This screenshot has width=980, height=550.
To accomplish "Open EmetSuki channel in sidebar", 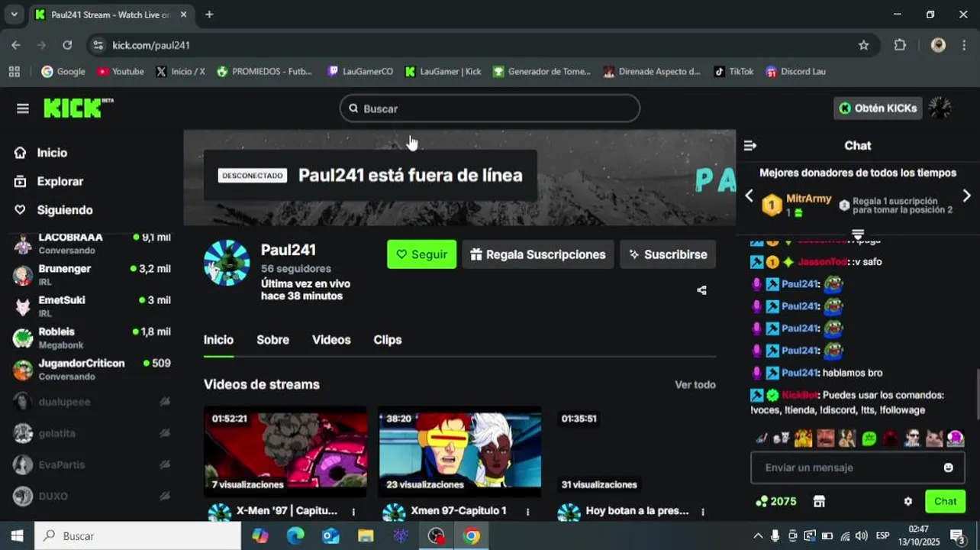I will pos(92,306).
